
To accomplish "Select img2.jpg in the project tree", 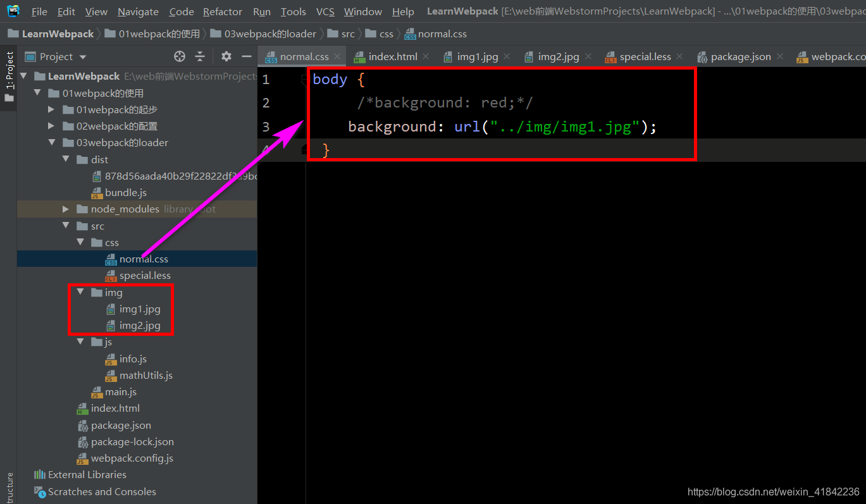I will tap(140, 326).
